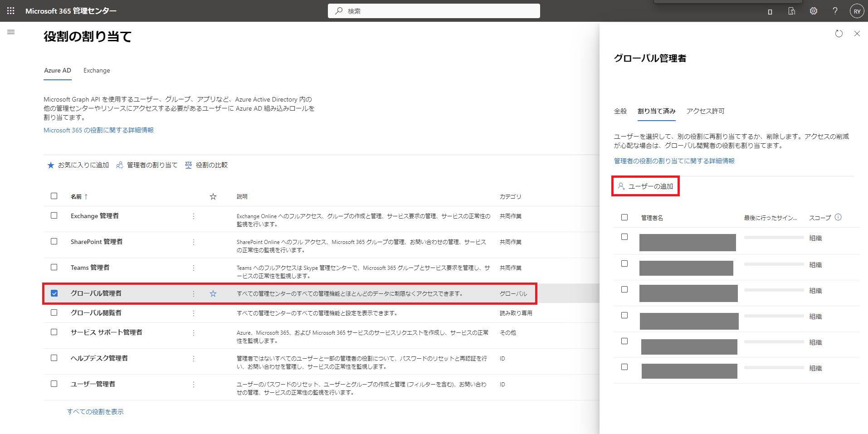
Task: Click the ユーザーの追加 button
Action: [645, 186]
